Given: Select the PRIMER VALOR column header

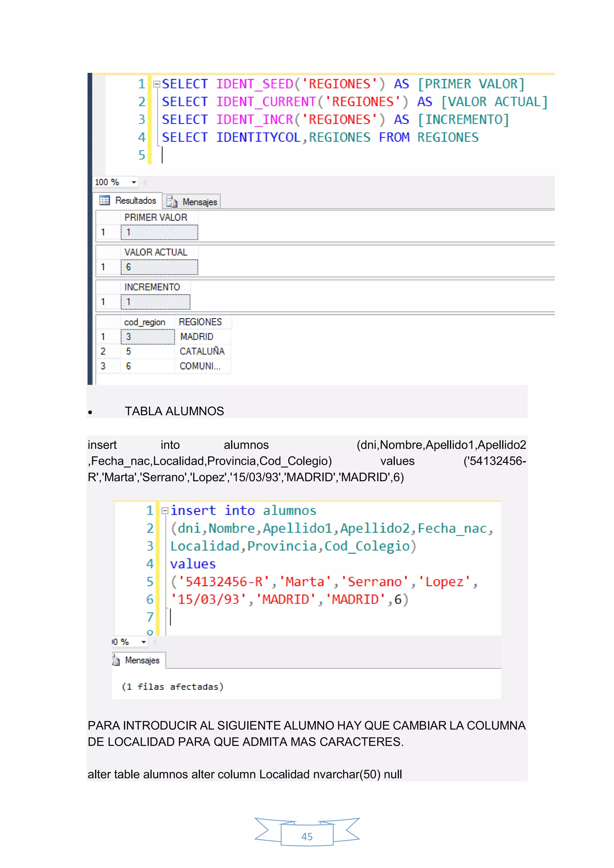Looking at the screenshot, I should [156, 217].
